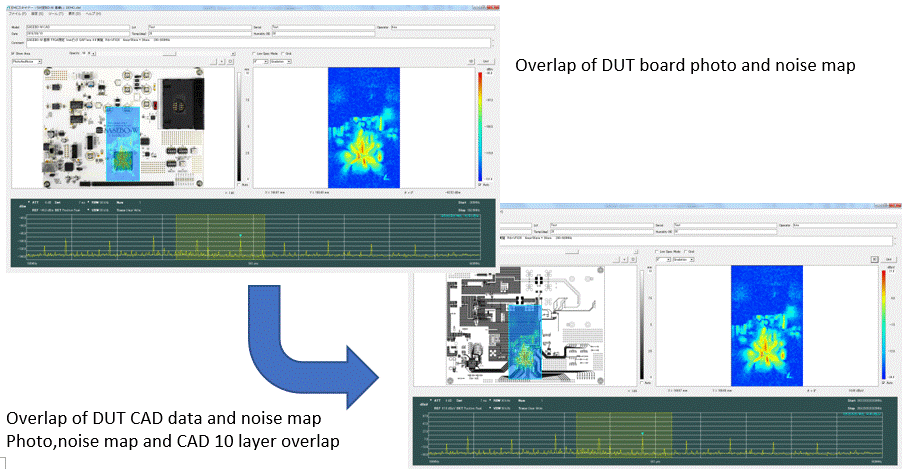Open the PhotoAndNoise dropdown in top window
This screenshot has height=469, width=908.
point(27,61)
